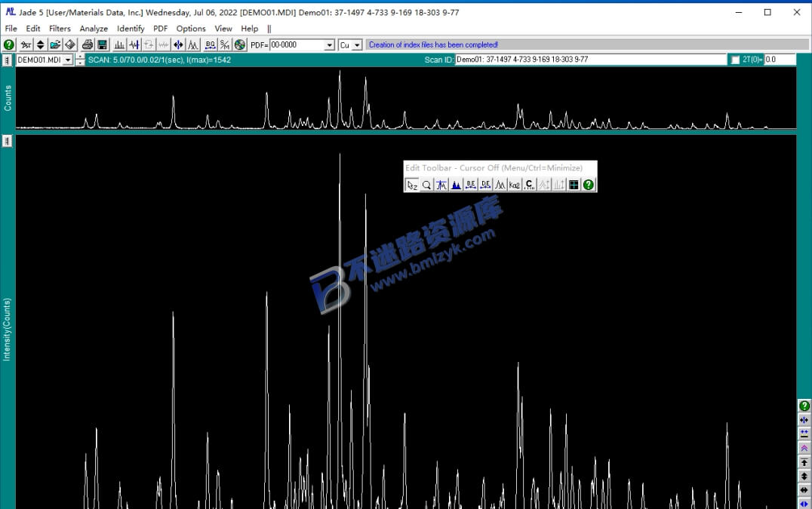Click the blue four-way arrows icon on right sidebar

click(x=804, y=420)
